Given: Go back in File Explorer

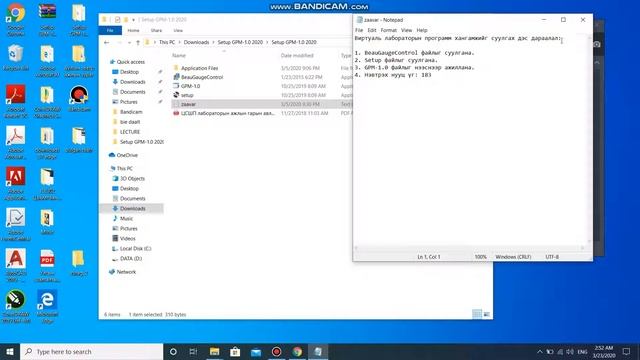Looking at the screenshot, I should pos(107,42).
